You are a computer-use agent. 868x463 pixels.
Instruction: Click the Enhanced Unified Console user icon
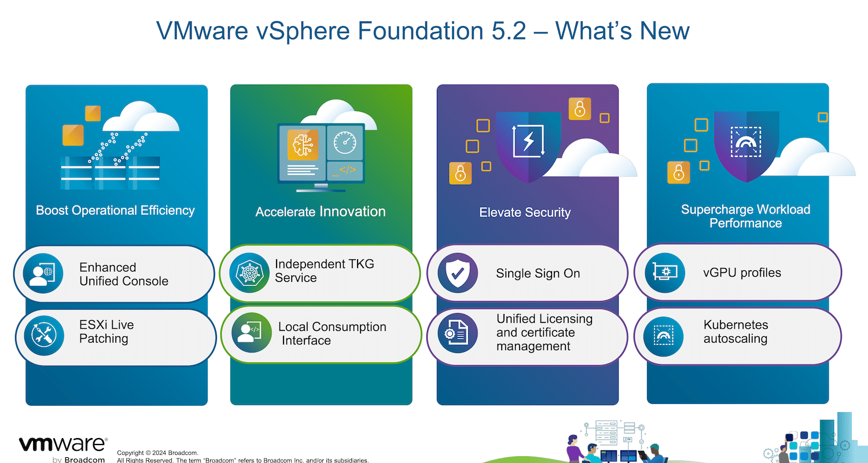pyautogui.click(x=43, y=273)
